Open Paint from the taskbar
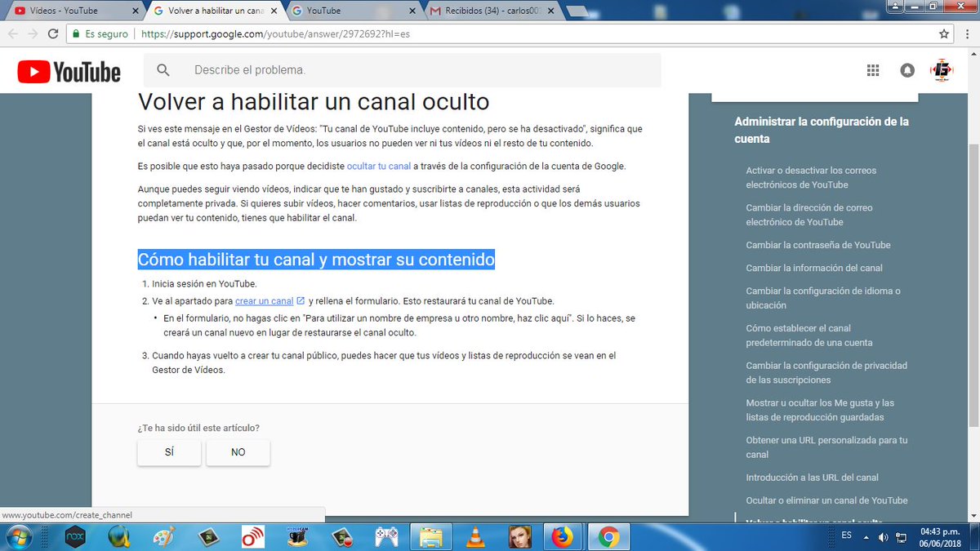The width and height of the screenshot is (980, 551). coord(164,537)
